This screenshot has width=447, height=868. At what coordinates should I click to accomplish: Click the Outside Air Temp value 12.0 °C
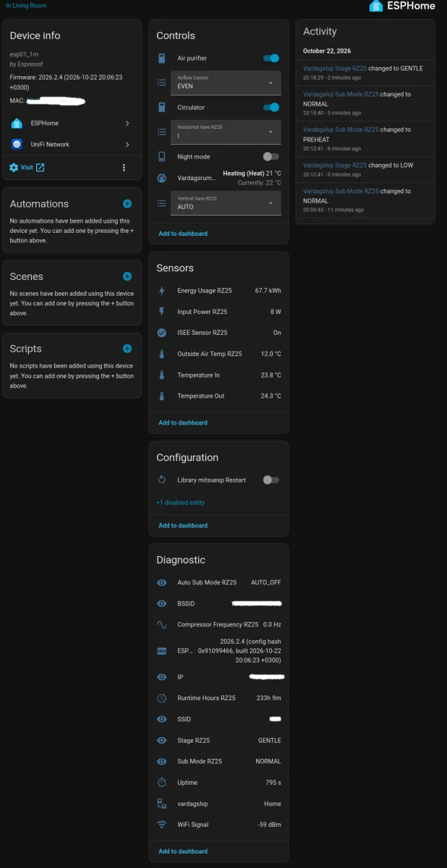[x=271, y=354]
